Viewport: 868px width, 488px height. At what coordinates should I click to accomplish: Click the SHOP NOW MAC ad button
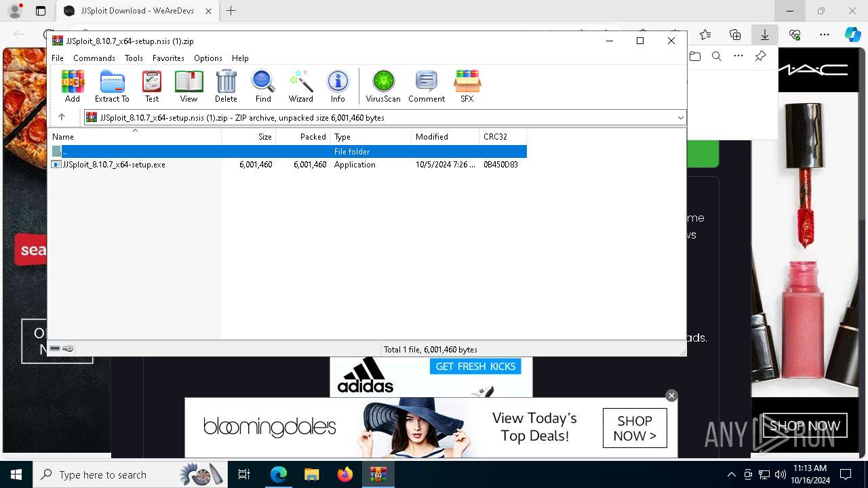[804, 426]
